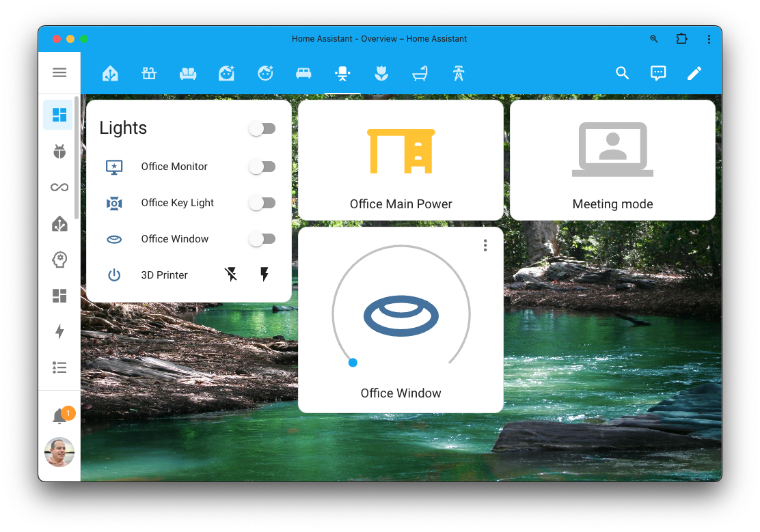Open the sidebar hamburger menu
Image resolution: width=760 pixels, height=532 pixels.
click(x=59, y=72)
